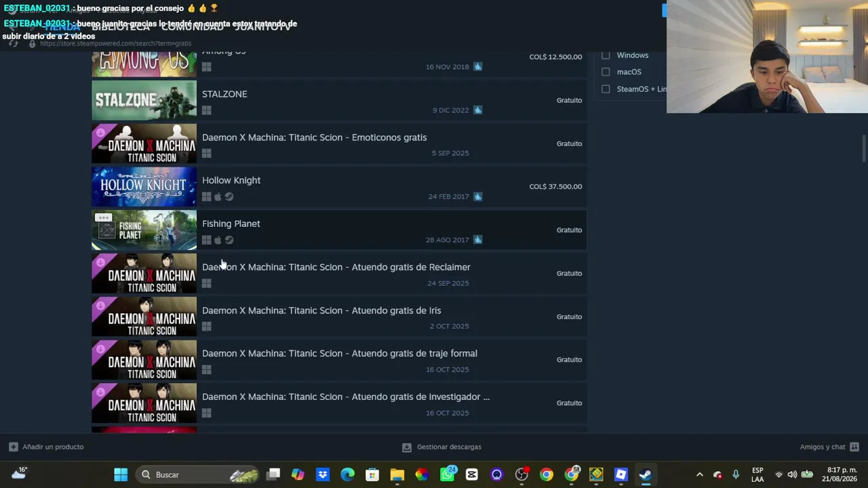Click the Windows icon under Fishing Planet
868x488 pixels.
[207, 240]
